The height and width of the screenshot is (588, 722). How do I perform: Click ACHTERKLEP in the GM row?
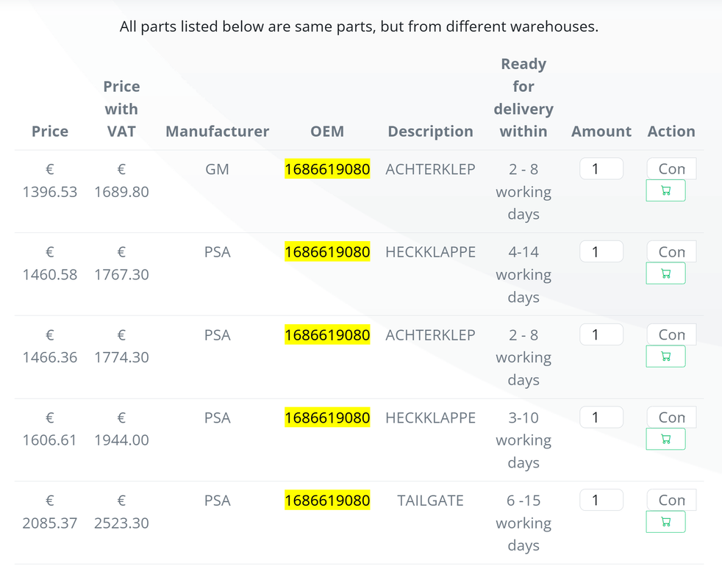(431, 169)
